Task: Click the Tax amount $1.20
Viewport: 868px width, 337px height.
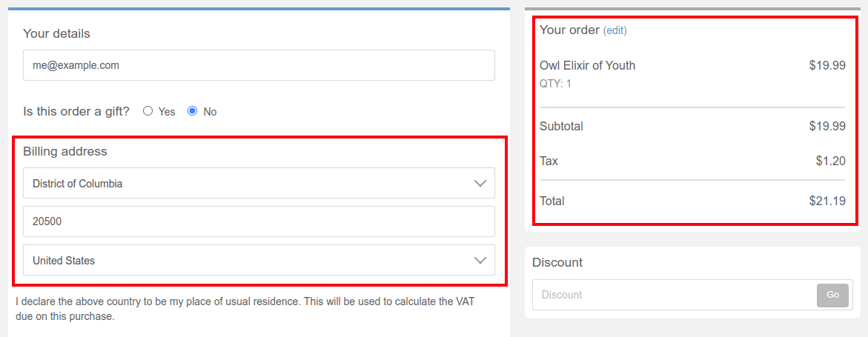Action: [x=830, y=161]
